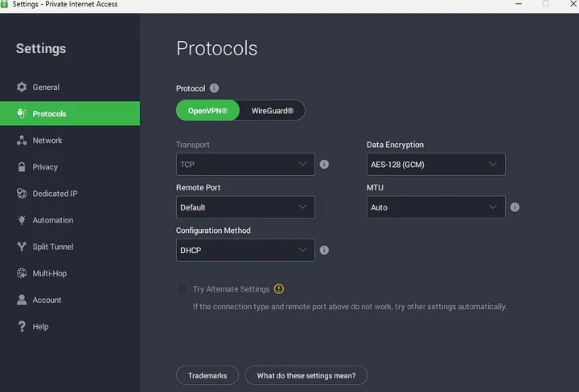Viewport: 579px width, 392px height.
Task: Enable the Try Alternate Settings checkbox
Action: [x=182, y=289]
